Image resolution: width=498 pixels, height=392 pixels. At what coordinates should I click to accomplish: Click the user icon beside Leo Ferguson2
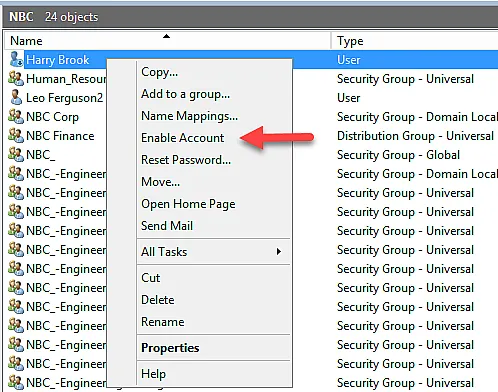(16, 97)
